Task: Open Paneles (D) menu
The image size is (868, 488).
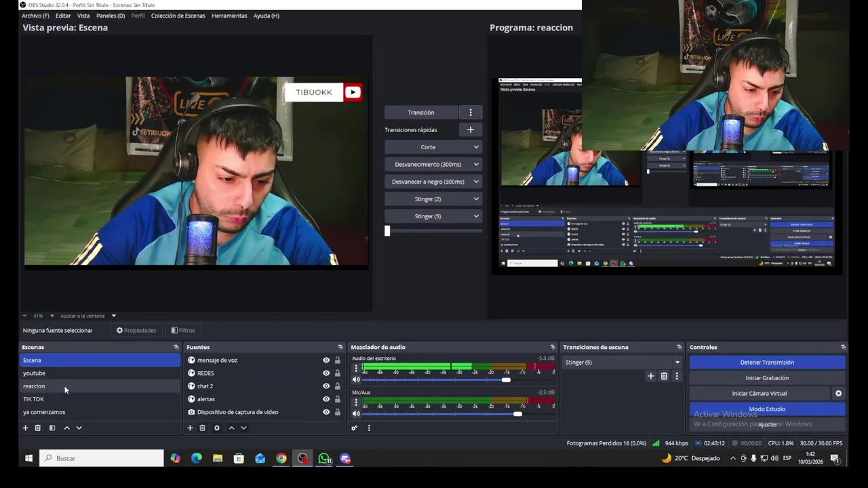Action: coord(111,16)
